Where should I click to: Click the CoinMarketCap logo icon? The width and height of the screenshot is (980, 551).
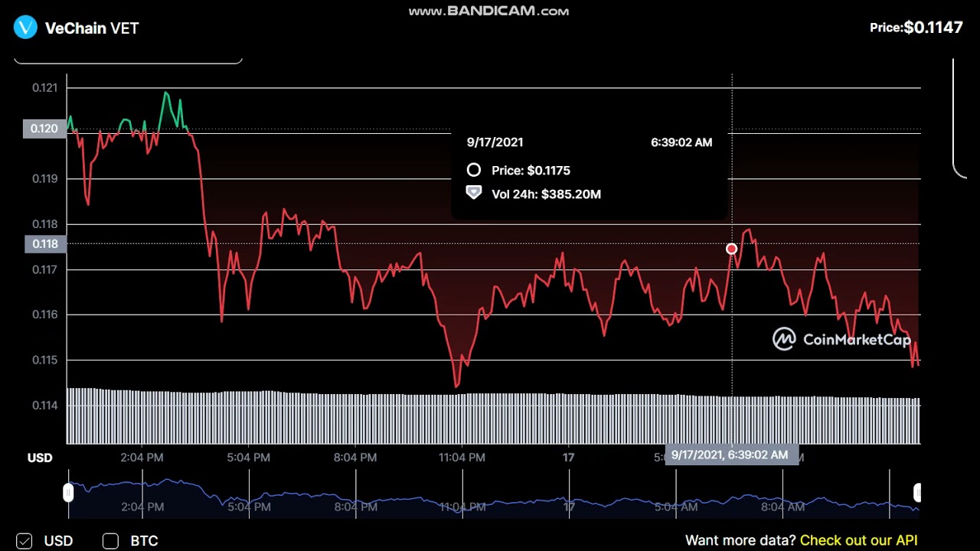784,339
